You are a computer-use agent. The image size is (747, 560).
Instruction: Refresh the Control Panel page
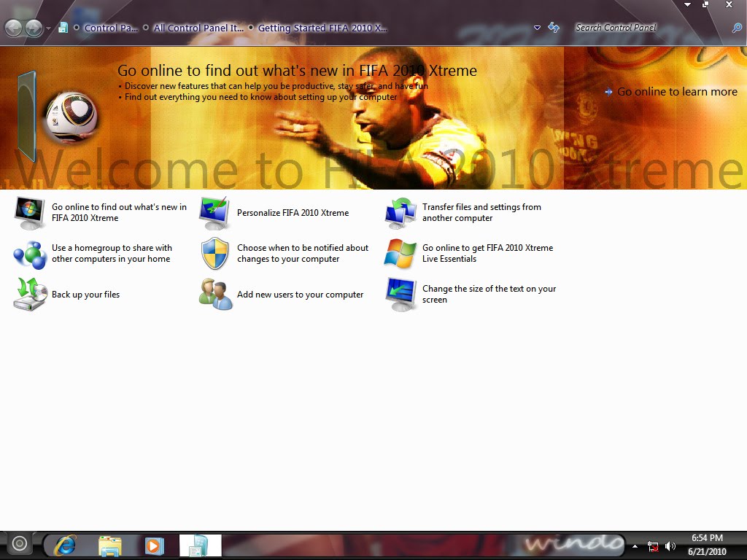point(554,28)
